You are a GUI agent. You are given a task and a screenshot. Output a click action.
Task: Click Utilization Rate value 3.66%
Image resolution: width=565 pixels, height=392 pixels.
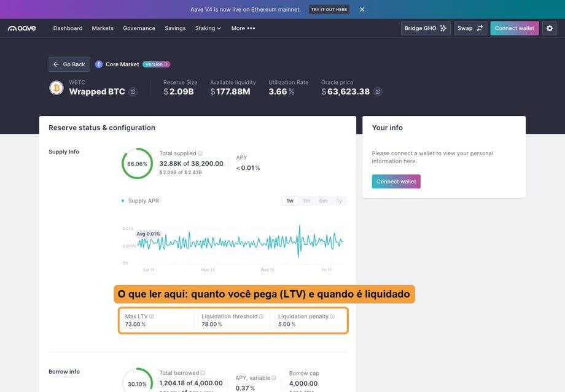coord(281,92)
